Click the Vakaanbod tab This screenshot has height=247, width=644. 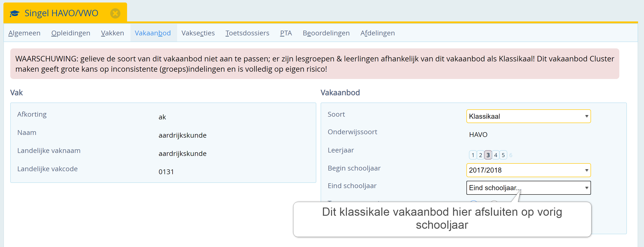pyautogui.click(x=153, y=33)
